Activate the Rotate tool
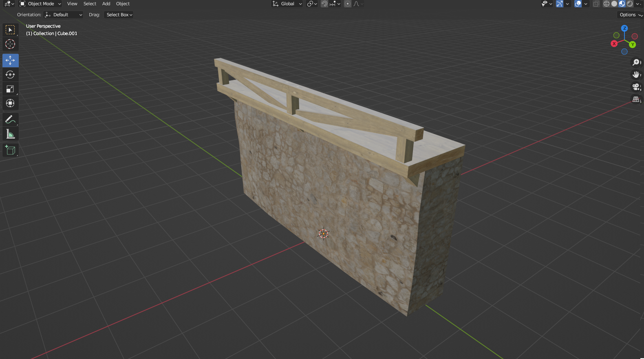644x359 pixels. point(10,75)
